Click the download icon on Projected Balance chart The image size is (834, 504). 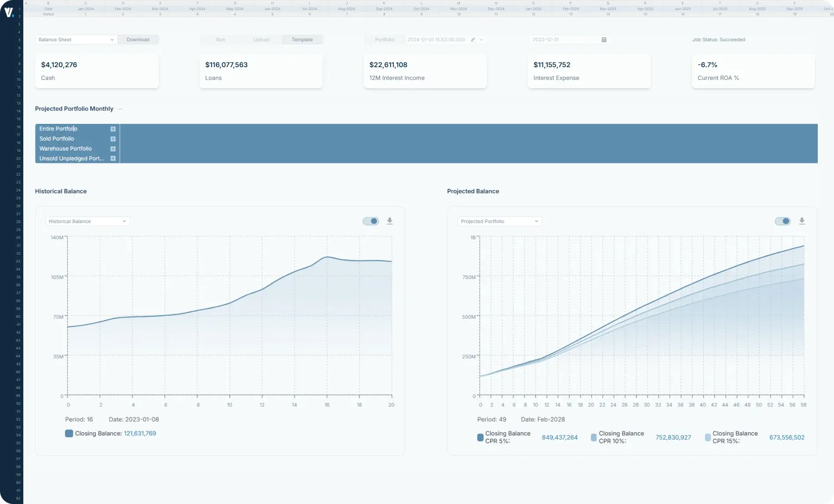click(802, 221)
